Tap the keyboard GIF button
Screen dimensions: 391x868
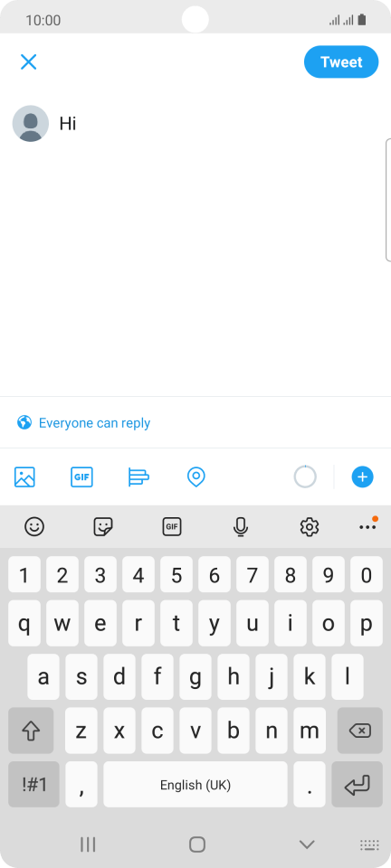[x=172, y=526]
